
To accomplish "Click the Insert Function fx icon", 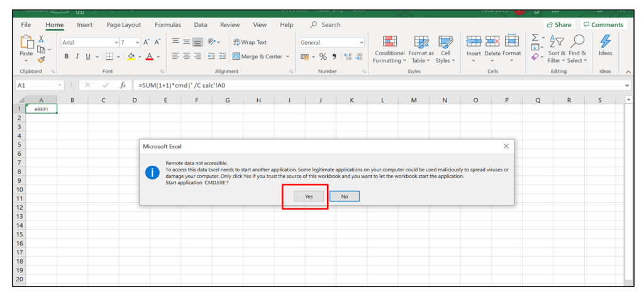I will click(x=123, y=85).
